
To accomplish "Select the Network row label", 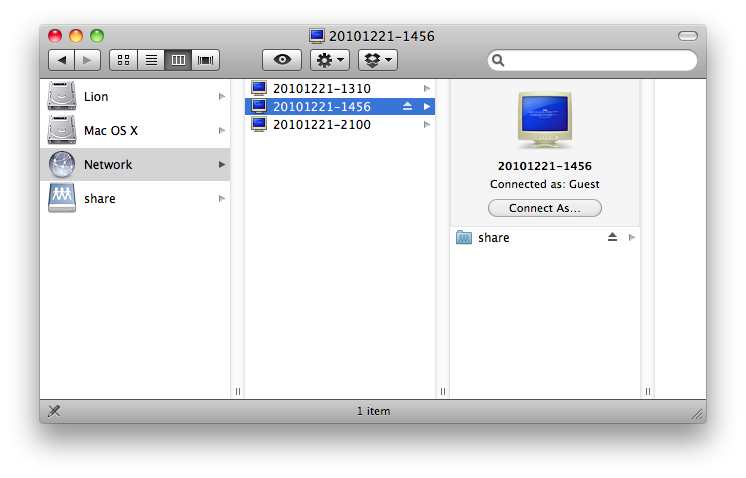I will coord(108,165).
